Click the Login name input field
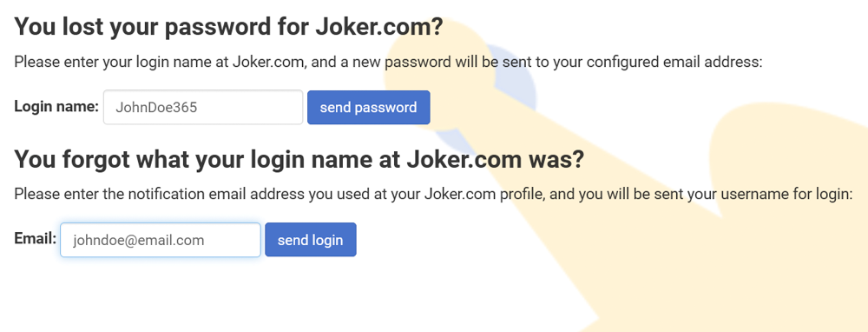 click(203, 107)
